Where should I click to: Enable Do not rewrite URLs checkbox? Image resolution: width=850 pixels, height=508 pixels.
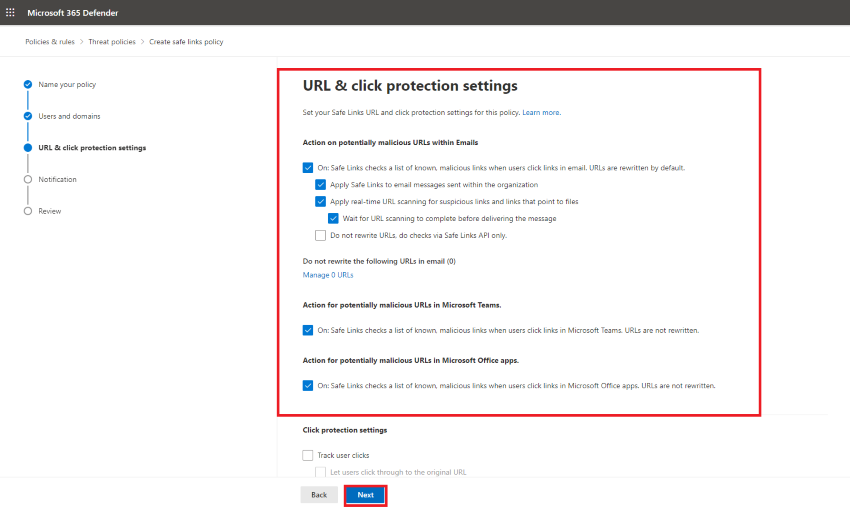(x=320, y=235)
